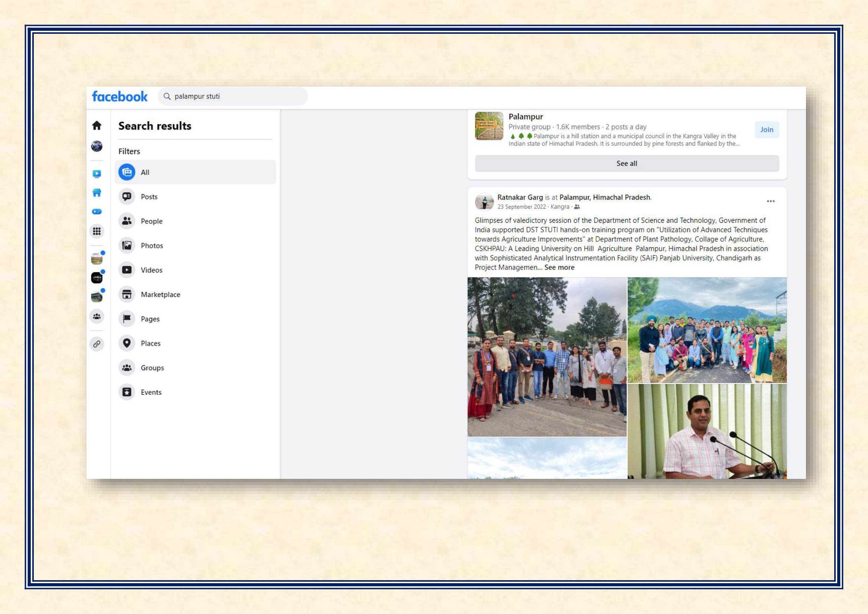The height and width of the screenshot is (614, 868).
Task: Open the Palampur group title link
Action: pos(525,117)
